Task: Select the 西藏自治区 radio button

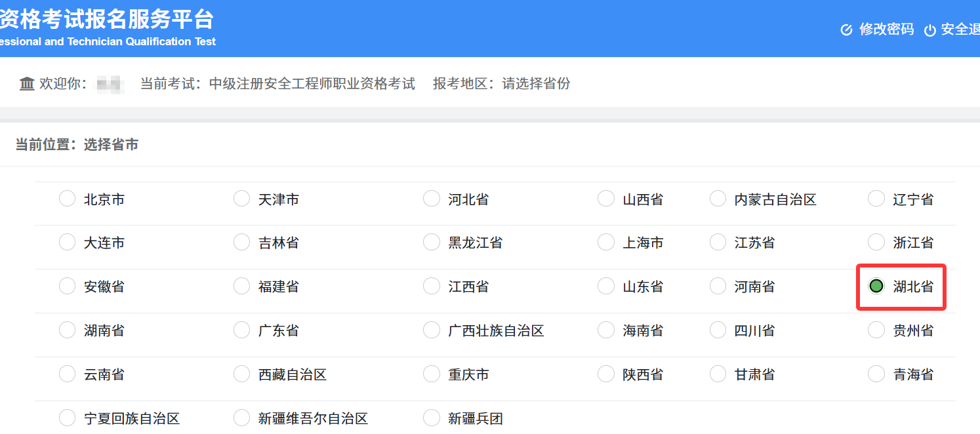Action: (x=241, y=374)
